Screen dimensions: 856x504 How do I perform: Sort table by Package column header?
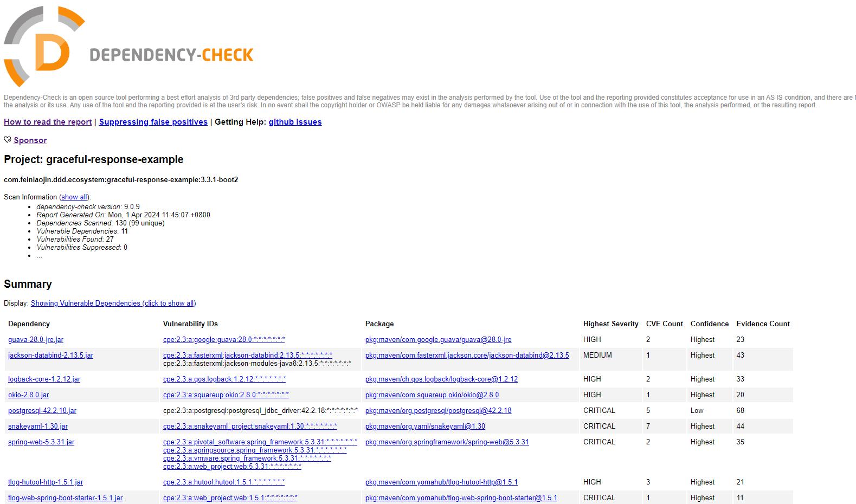tap(379, 324)
